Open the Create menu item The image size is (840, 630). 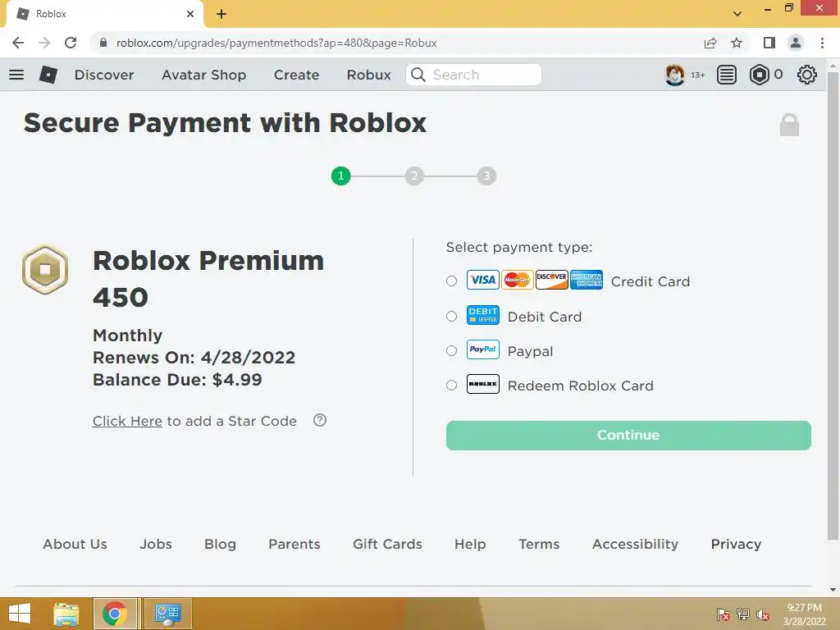[x=296, y=75]
